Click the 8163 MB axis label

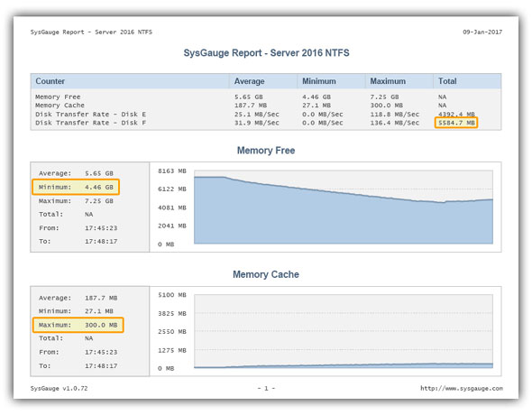(172, 171)
